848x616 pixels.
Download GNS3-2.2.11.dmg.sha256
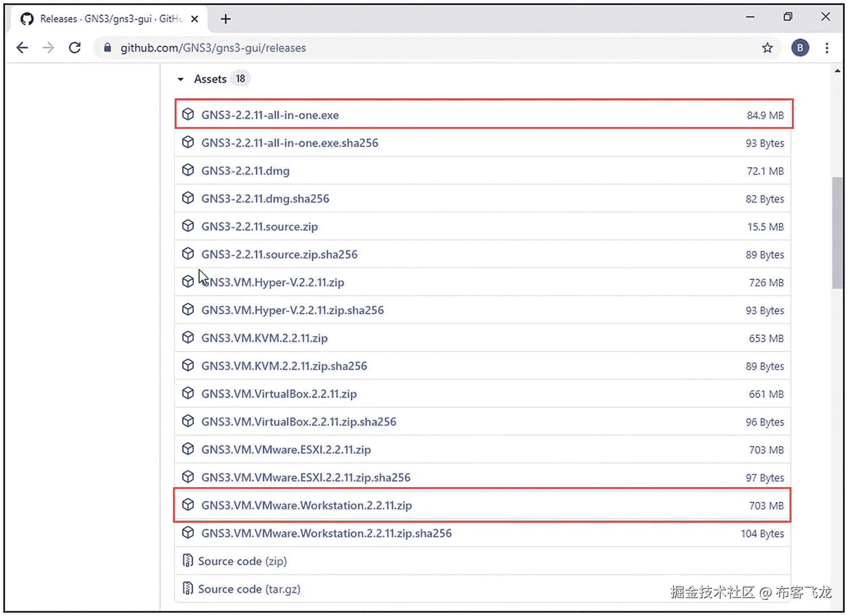[x=265, y=199]
